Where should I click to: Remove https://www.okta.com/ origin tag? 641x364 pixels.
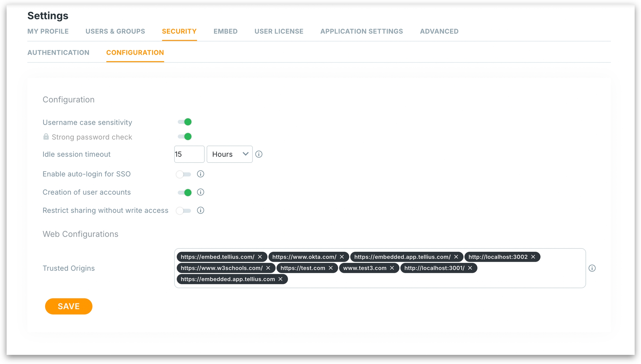[x=342, y=257]
